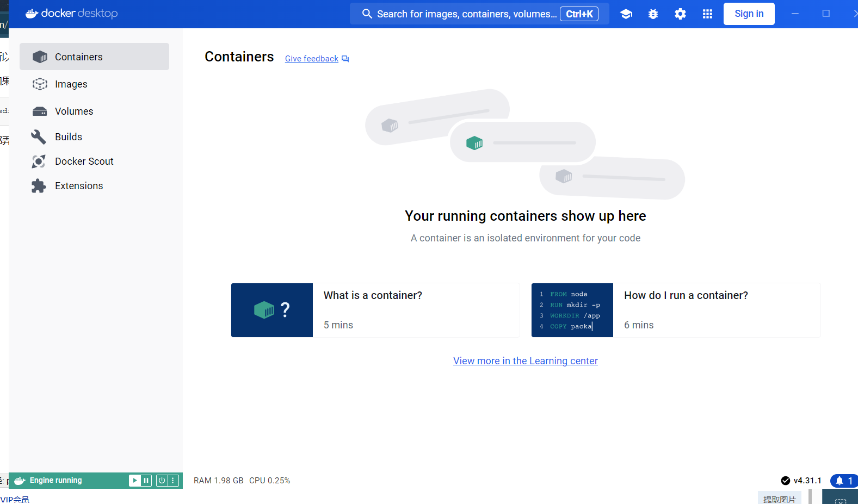Click the Docker whale icon in the status bar
The height and width of the screenshot is (504, 858).
(20, 481)
